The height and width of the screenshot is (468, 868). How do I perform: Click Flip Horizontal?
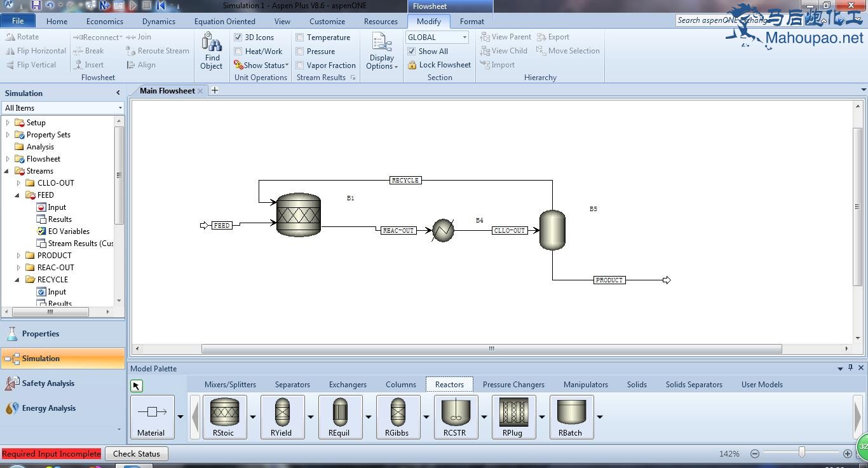click(36, 51)
